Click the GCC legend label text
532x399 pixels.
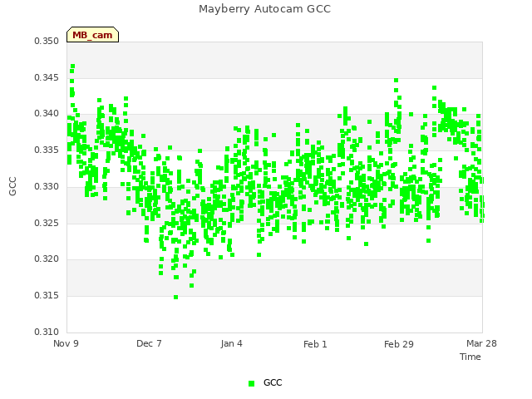click(x=273, y=382)
